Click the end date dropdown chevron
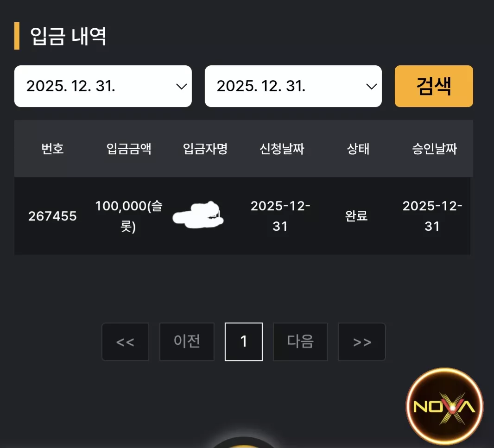Screen dimensions: 494x448 (372, 86)
